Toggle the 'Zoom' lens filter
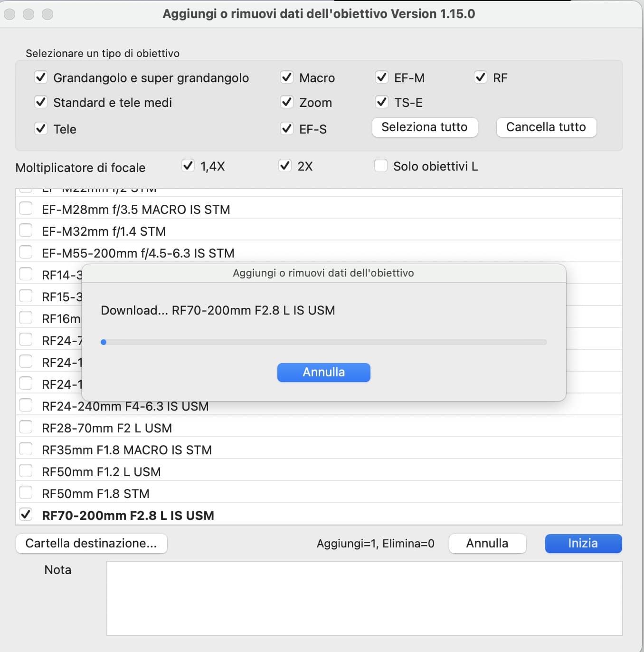The height and width of the screenshot is (652, 644). tap(287, 102)
